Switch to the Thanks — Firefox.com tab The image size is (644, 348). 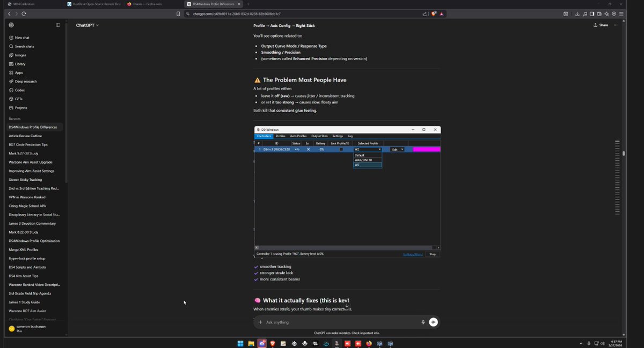[155, 4]
